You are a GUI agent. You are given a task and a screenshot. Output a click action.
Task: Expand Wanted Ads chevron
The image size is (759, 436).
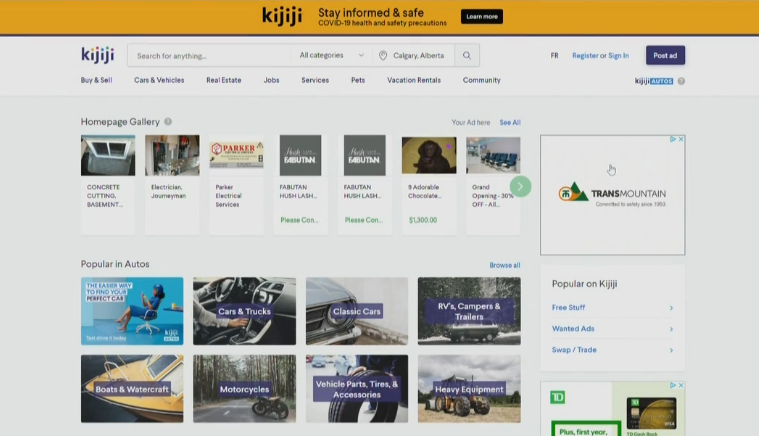pyautogui.click(x=671, y=329)
